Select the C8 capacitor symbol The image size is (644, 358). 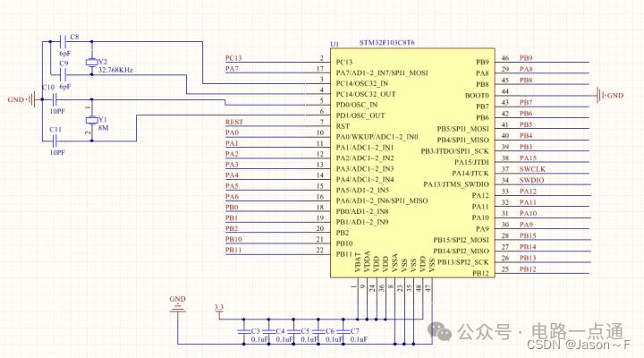point(63,41)
